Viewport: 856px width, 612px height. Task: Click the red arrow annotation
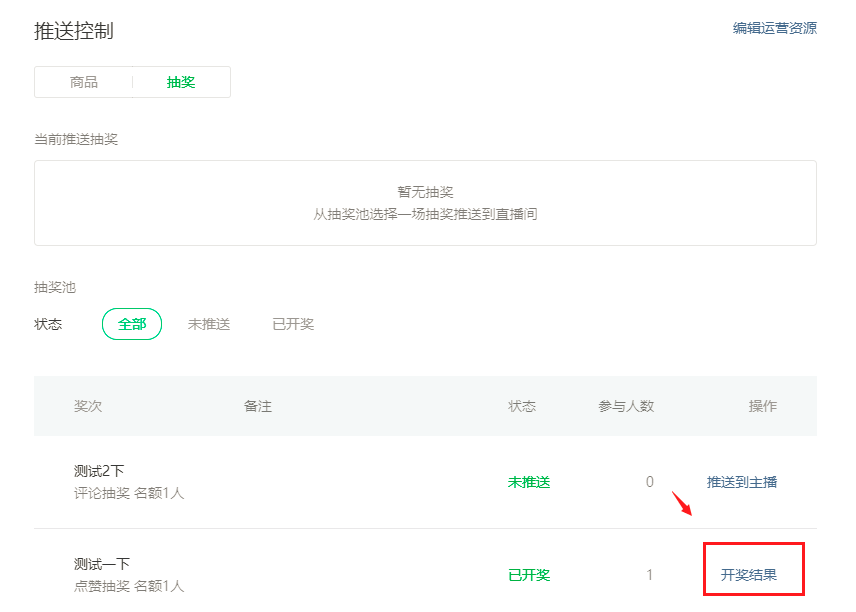point(681,502)
